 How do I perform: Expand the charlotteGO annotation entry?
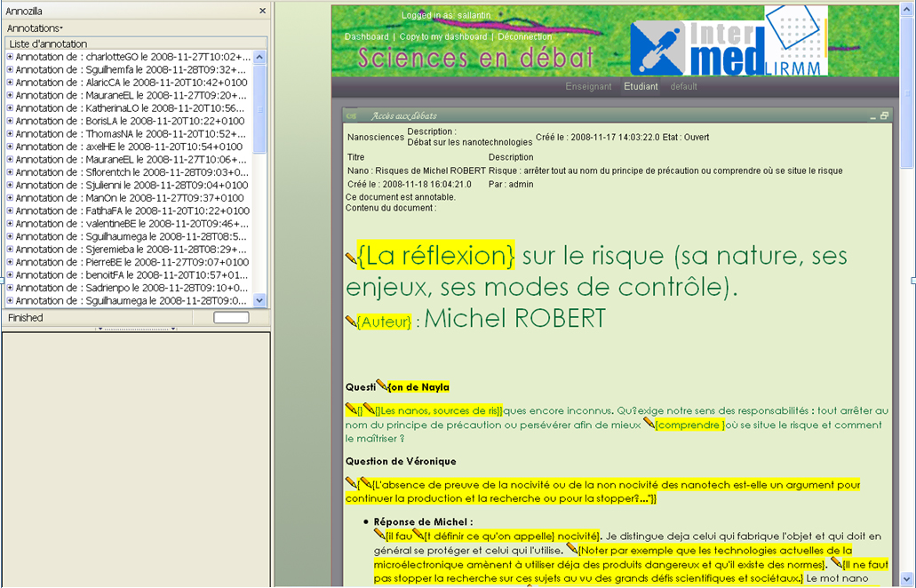[x=10, y=56]
